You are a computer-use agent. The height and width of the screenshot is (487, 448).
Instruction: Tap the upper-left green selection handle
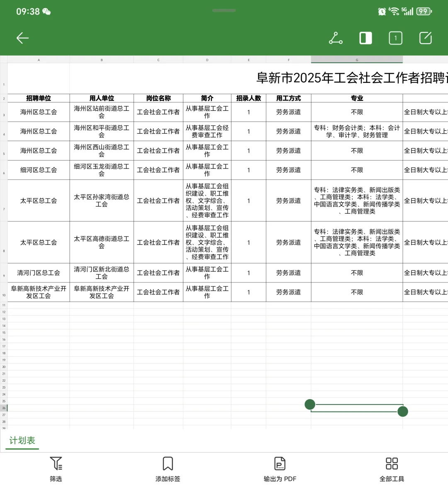coord(310,404)
